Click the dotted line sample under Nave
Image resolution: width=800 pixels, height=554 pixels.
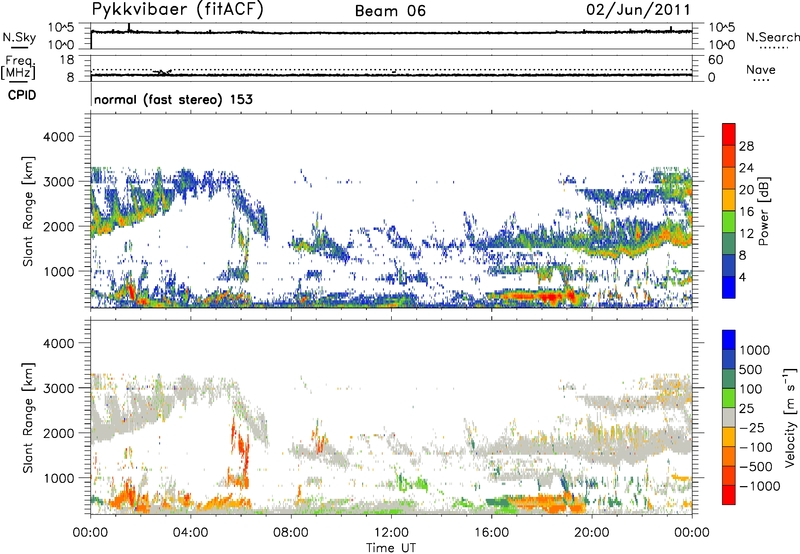(761, 80)
